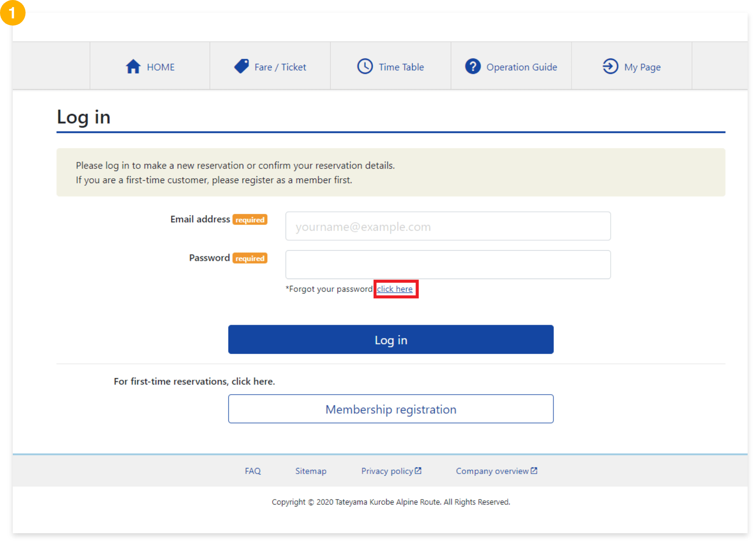This screenshot has width=756, height=544.
Task: Click the 'Log in' page heading
Action: (83, 117)
